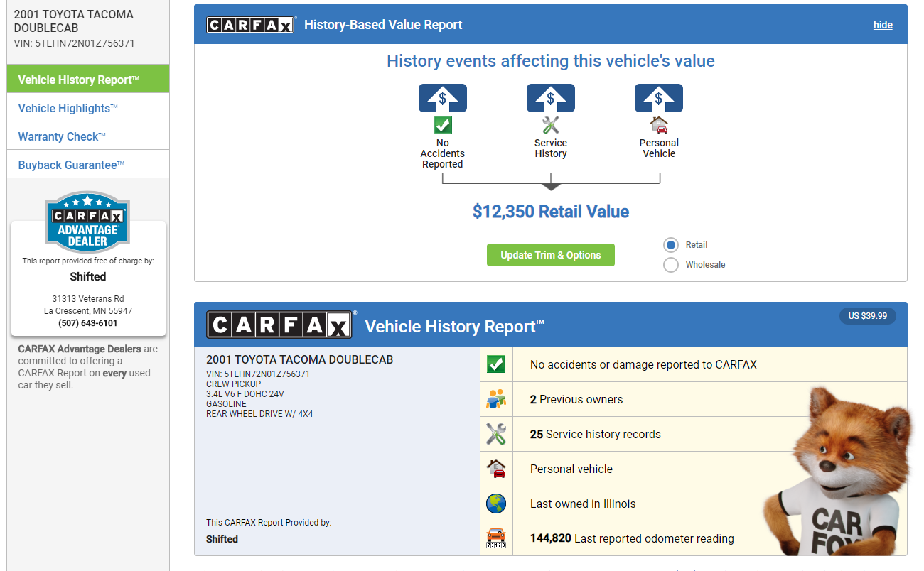Click the 25 Service history records text
The height and width of the screenshot is (571, 924).
pyautogui.click(x=596, y=434)
